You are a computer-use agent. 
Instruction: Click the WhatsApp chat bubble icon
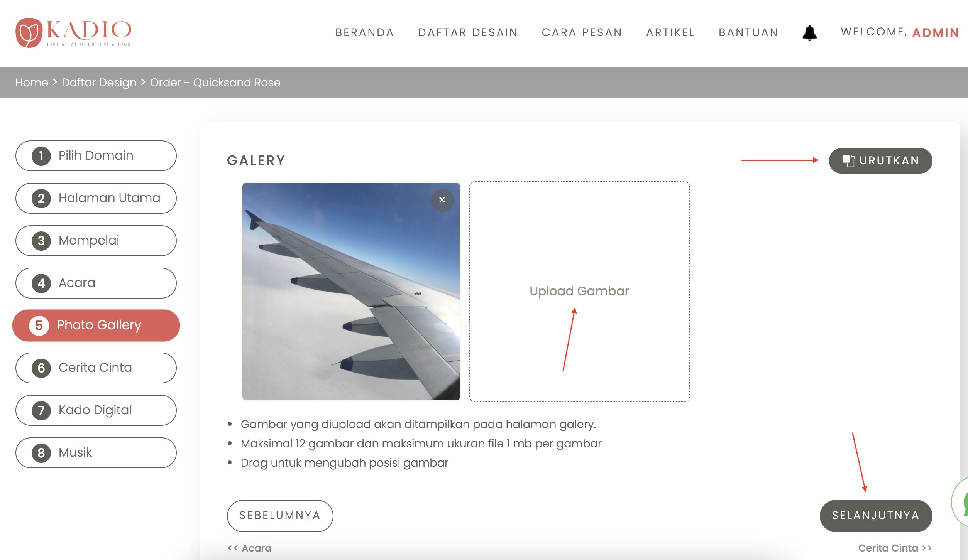click(x=961, y=502)
